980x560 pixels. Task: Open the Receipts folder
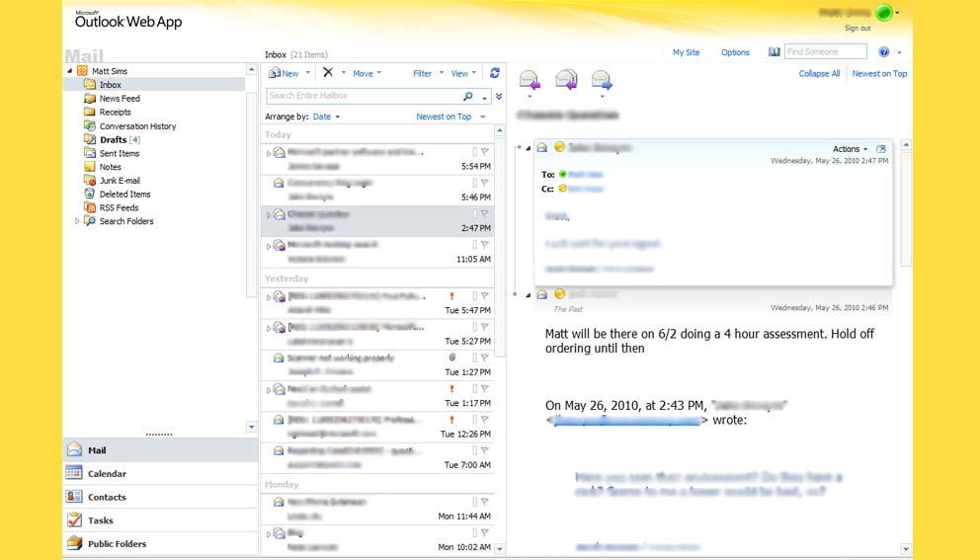(x=115, y=112)
